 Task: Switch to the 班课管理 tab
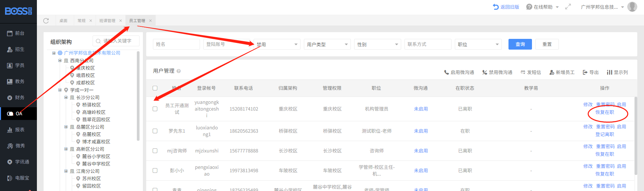pos(107,21)
